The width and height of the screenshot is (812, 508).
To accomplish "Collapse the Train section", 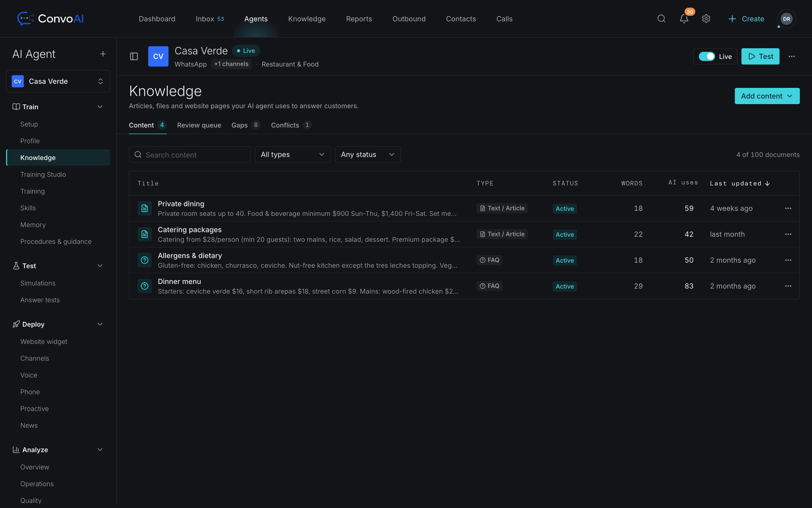I will 100,107.
